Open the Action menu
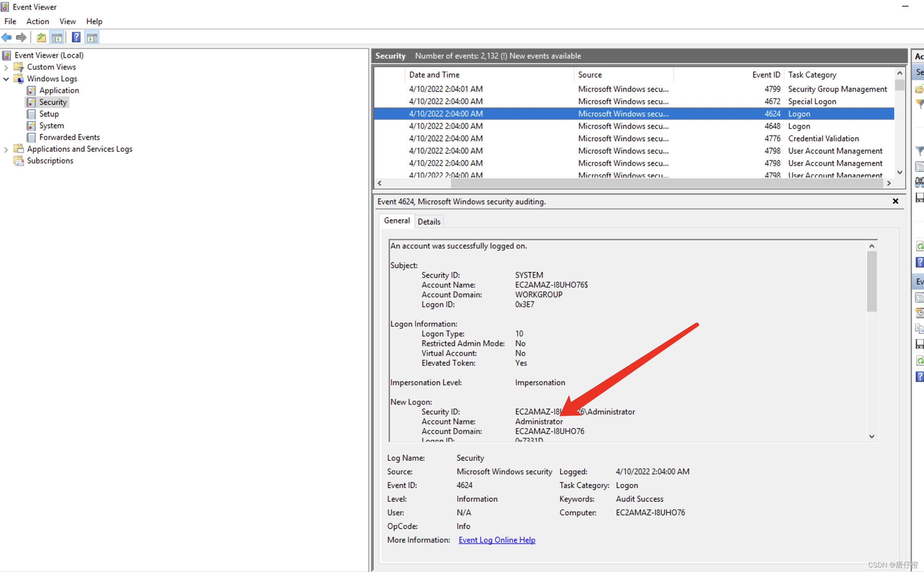This screenshot has width=924, height=572. coord(38,21)
